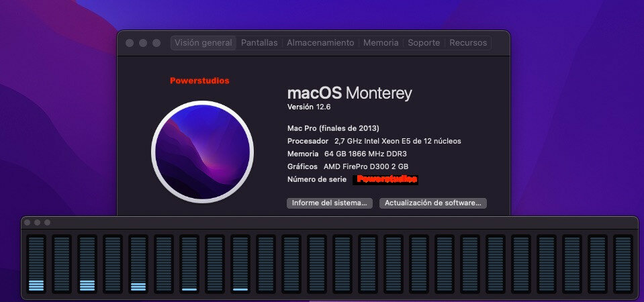Minimize the About This Mac window
The image size is (644, 302).
[143, 43]
